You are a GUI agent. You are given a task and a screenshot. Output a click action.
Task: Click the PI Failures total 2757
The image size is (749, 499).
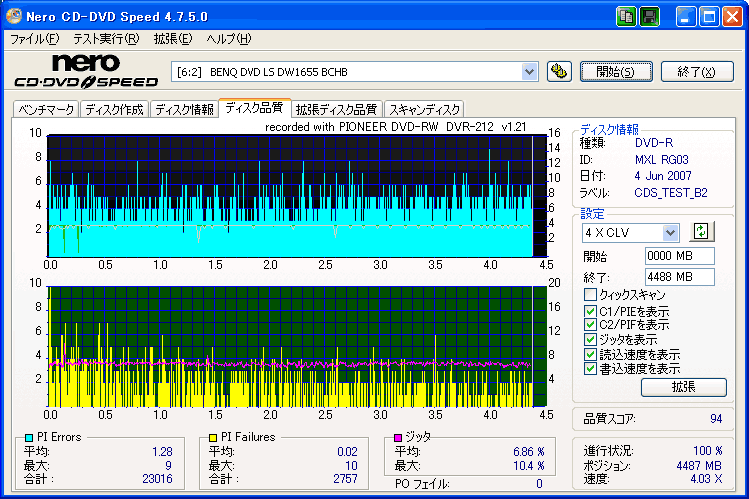[x=345, y=478]
